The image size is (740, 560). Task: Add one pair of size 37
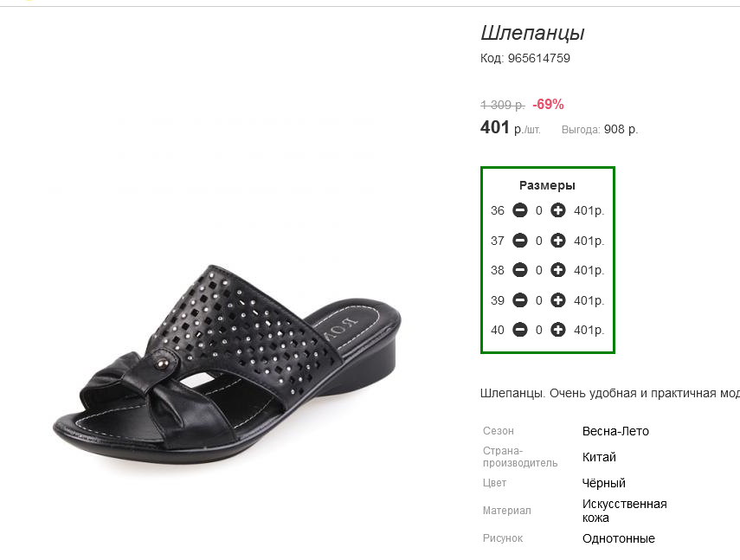tap(558, 241)
